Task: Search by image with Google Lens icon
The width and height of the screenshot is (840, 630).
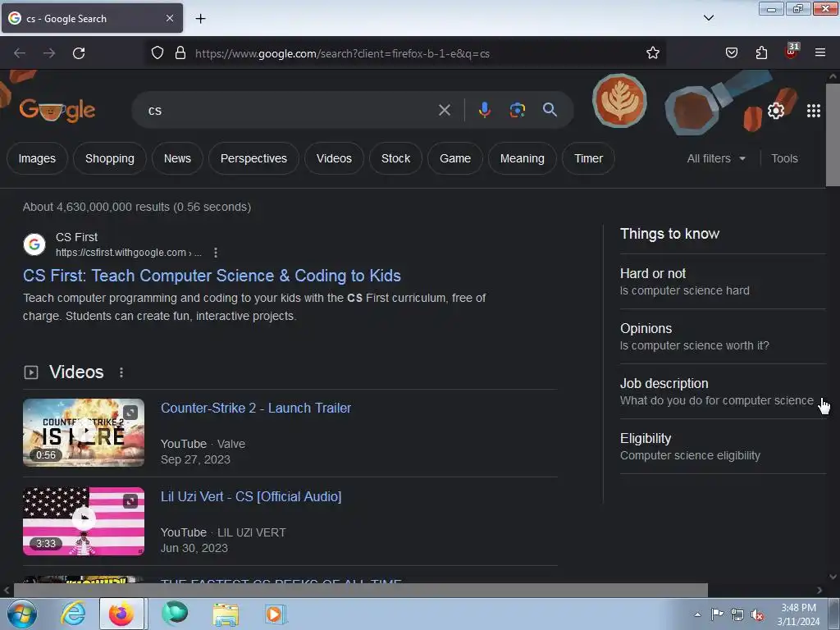Action: pos(517,110)
